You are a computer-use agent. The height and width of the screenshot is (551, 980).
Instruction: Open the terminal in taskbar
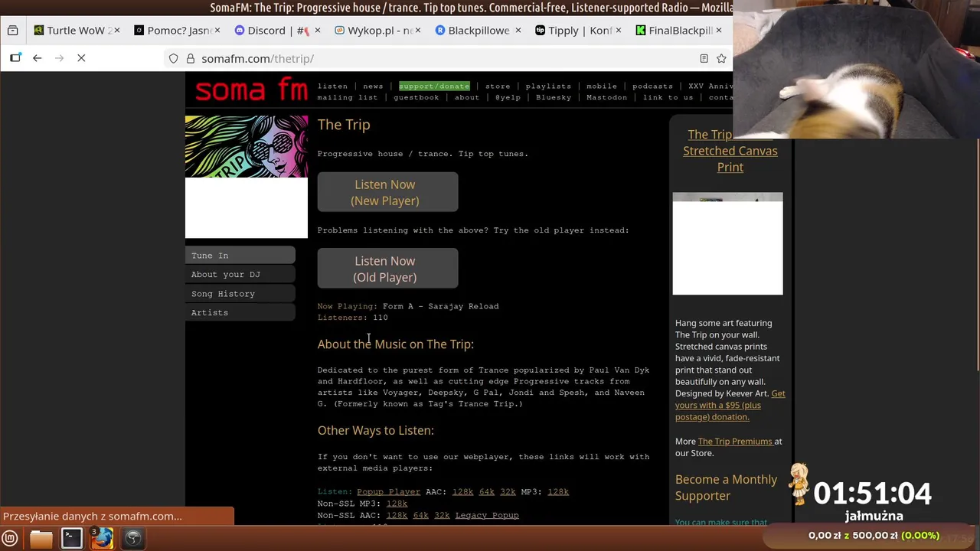(72, 538)
